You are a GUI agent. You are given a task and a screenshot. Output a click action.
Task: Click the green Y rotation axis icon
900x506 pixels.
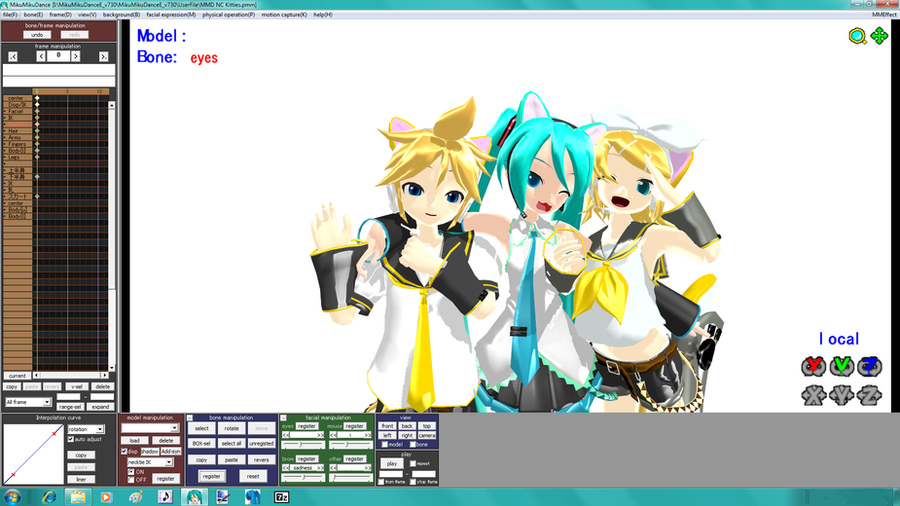point(841,366)
